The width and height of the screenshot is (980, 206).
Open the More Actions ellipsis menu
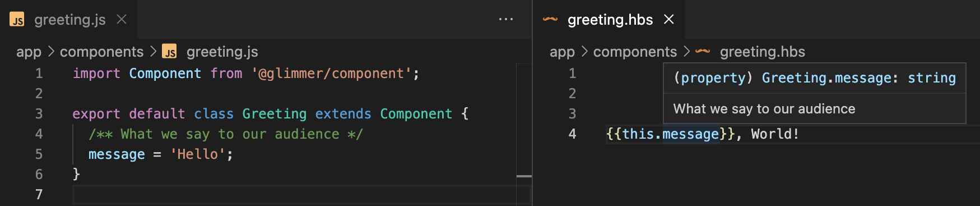[506, 20]
